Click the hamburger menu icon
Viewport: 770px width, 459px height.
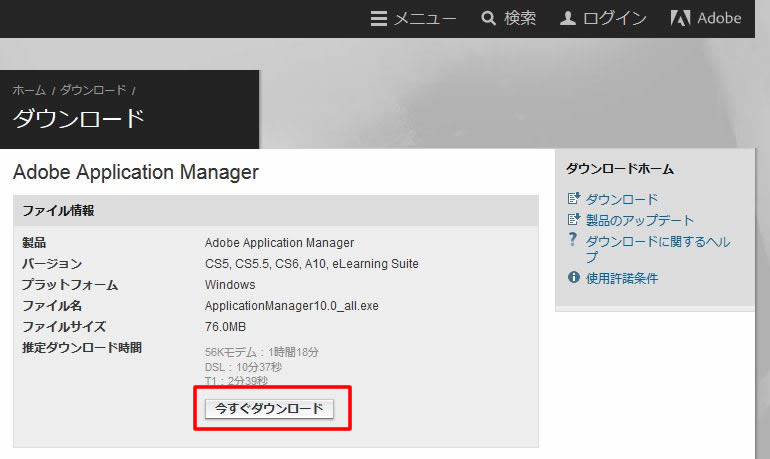[379, 18]
